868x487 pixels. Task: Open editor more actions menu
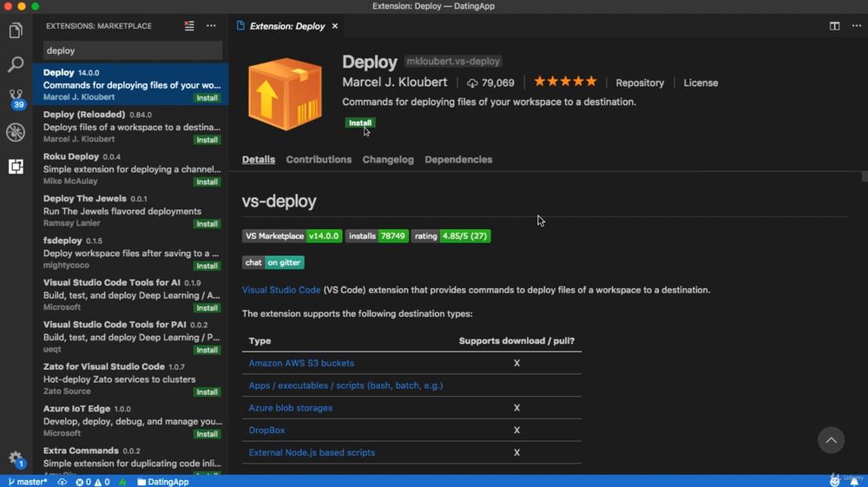coord(857,26)
